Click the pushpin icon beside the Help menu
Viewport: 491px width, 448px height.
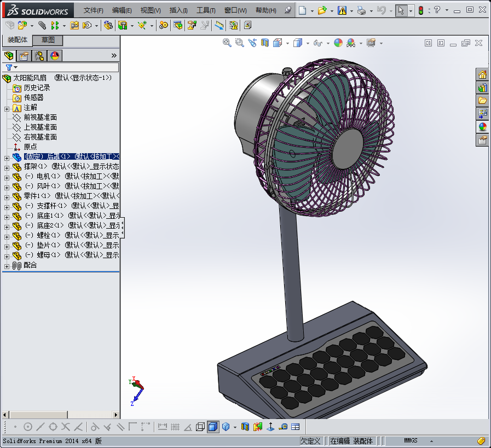(287, 10)
